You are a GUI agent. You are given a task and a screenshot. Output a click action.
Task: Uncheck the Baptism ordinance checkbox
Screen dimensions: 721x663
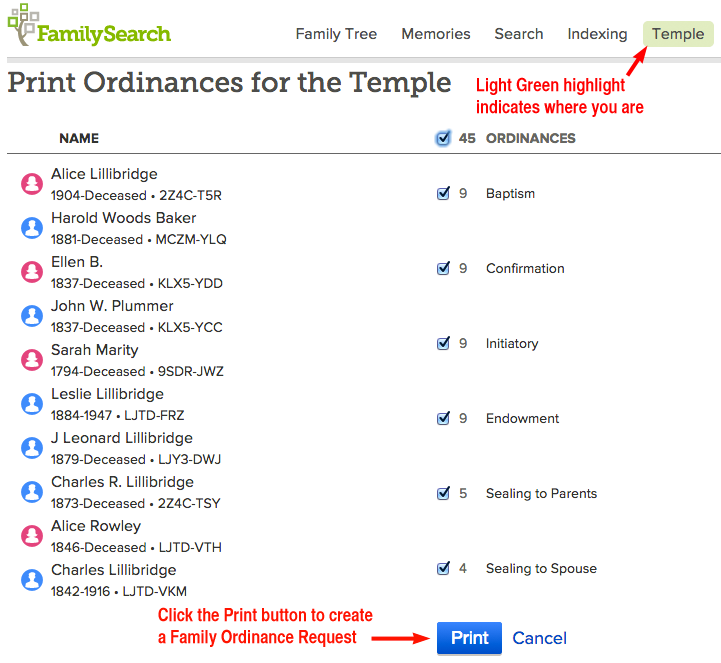[x=443, y=193]
